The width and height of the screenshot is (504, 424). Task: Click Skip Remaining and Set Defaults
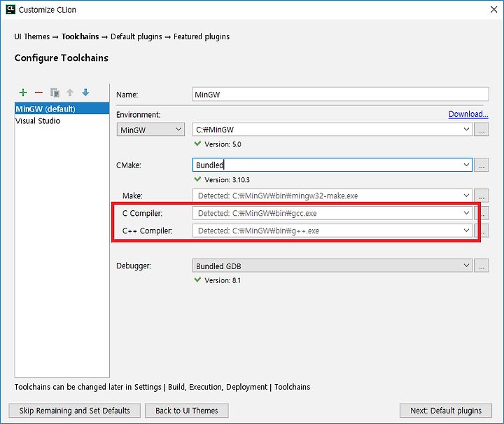pyautogui.click(x=75, y=411)
